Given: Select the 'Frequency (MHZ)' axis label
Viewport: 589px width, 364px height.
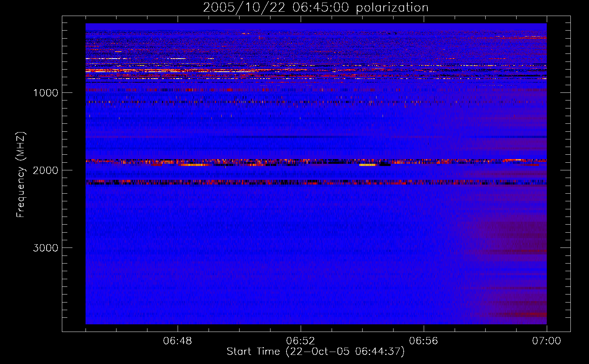Looking at the screenshot, I should coord(21,175).
